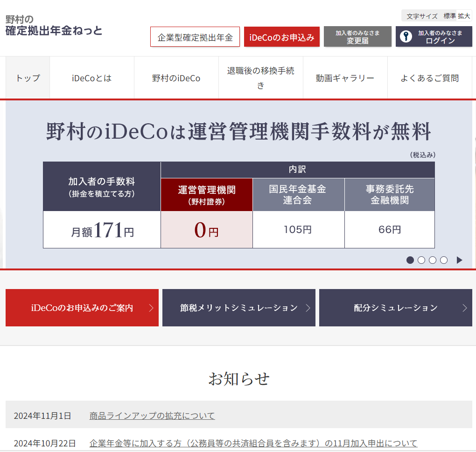476x452 pixels.
Task: Click chevron on 節税メリットシミュレーション button
Action: pos(308,308)
